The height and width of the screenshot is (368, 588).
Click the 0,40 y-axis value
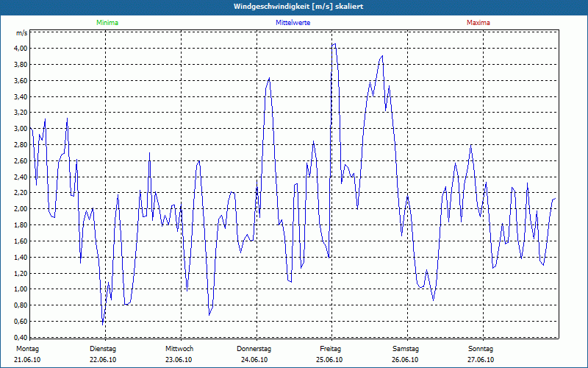(21, 337)
